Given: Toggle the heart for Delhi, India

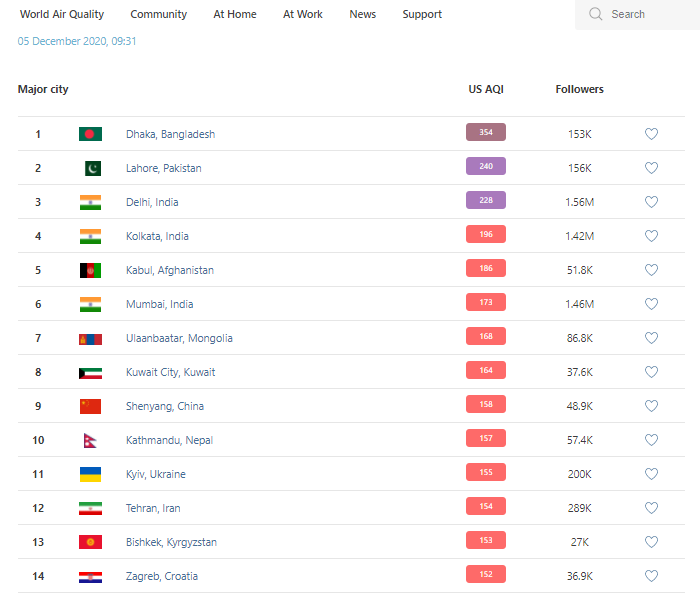Looking at the screenshot, I should pos(651,202).
